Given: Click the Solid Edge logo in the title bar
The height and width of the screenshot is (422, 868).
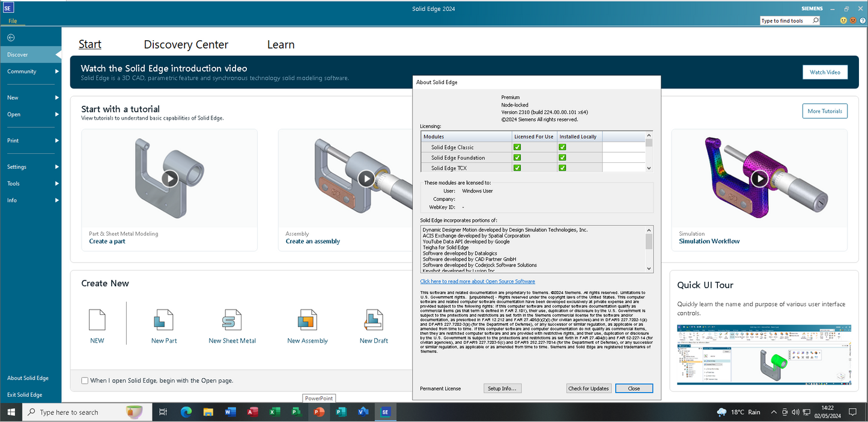Looking at the screenshot, I should point(7,8).
